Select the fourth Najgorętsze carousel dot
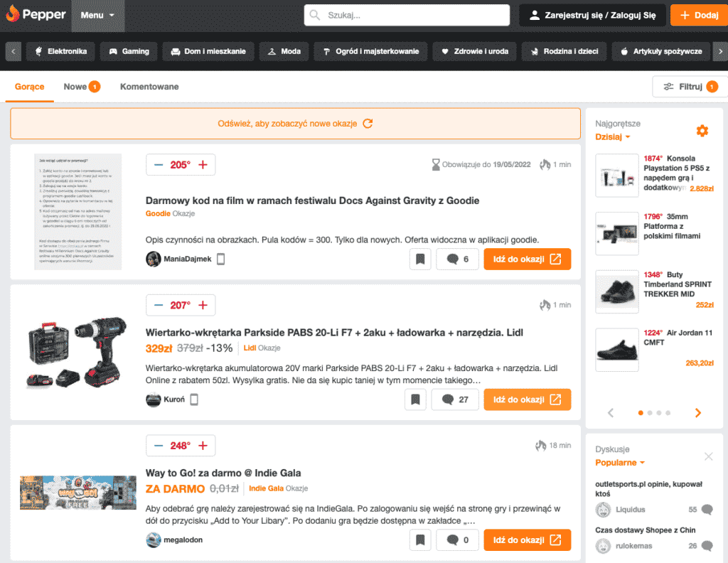 pyautogui.click(x=668, y=412)
